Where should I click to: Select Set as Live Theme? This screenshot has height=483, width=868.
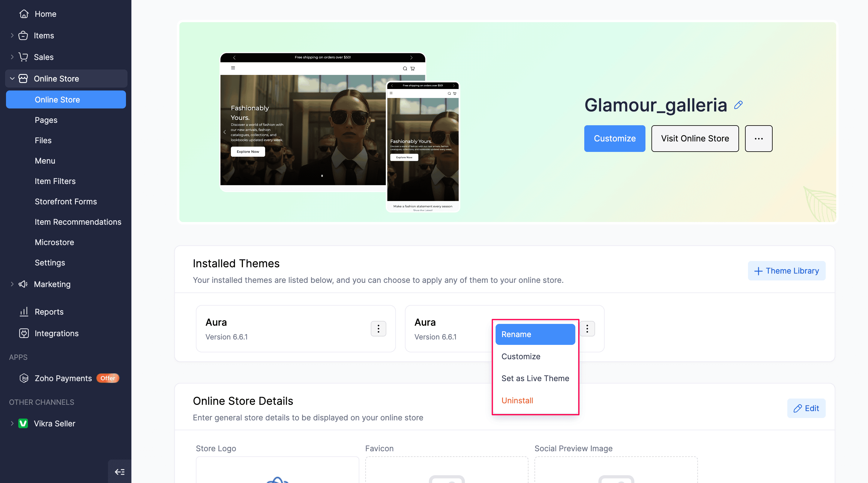(x=535, y=378)
